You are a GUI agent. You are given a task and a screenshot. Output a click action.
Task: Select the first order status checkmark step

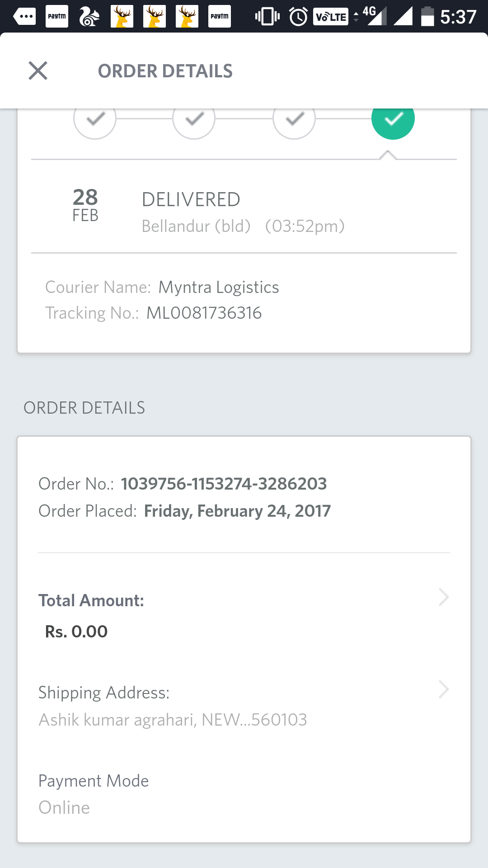click(95, 120)
